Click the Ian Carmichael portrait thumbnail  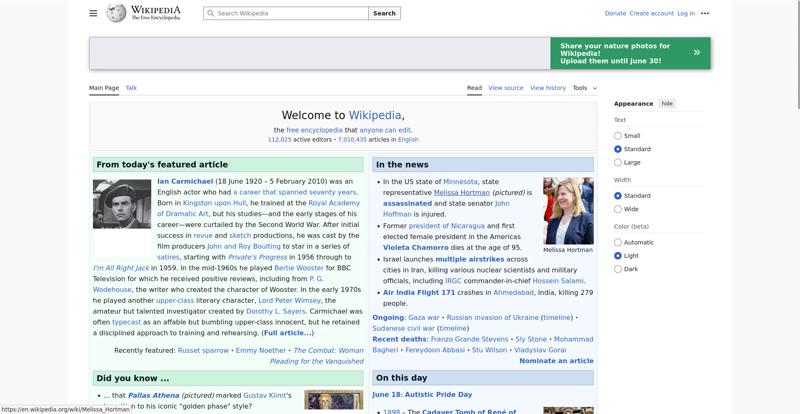[x=122, y=204]
